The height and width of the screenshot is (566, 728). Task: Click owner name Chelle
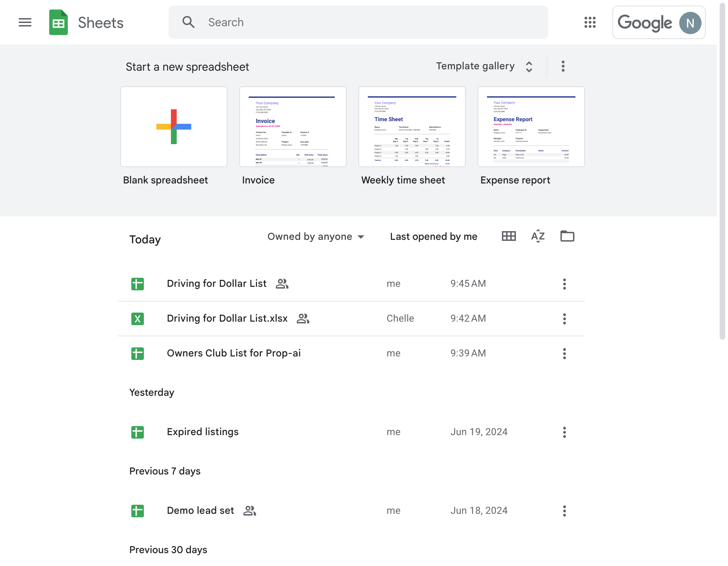[x=400, y=319]
